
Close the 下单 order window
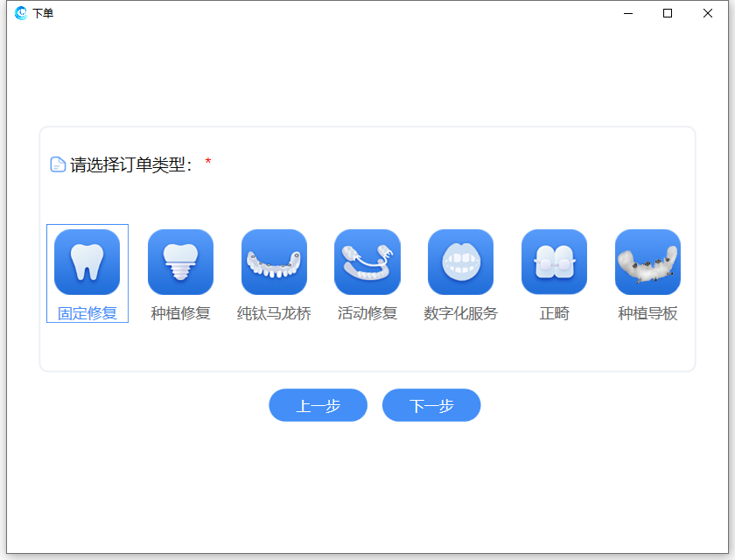708,13
